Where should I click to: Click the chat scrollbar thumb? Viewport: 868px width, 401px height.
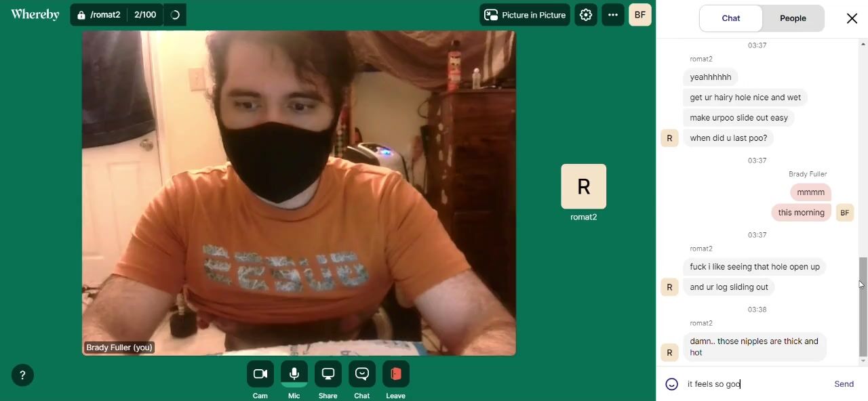[863, 306]
